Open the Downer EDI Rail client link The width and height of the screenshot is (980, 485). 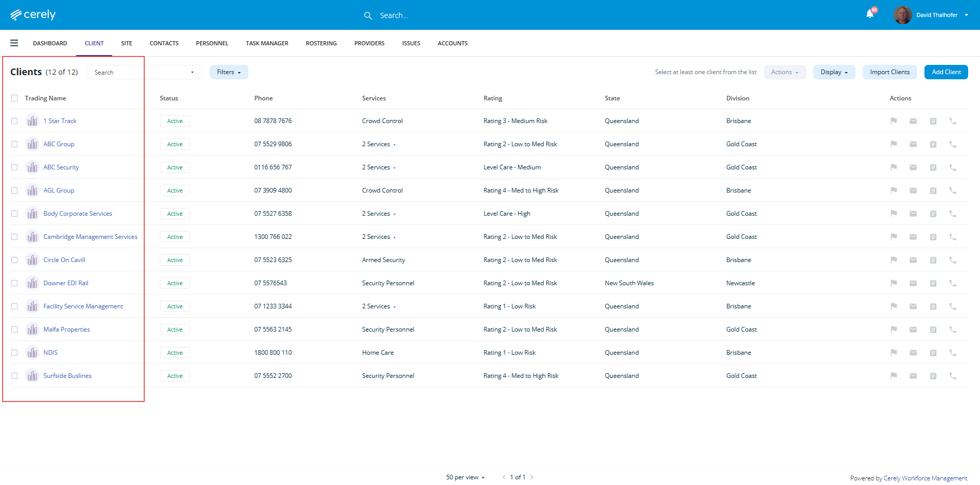[66, 283]
